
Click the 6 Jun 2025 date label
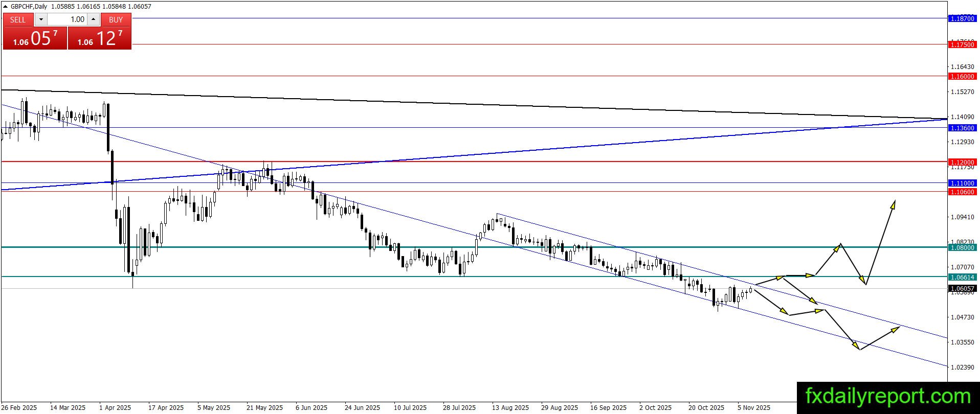tap(311, 408)
